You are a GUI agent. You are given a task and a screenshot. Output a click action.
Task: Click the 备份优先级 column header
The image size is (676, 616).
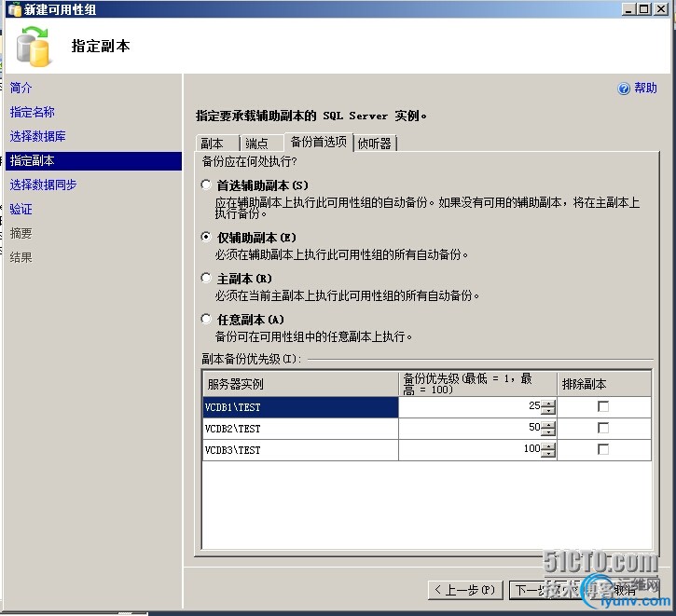click(477, 384)
